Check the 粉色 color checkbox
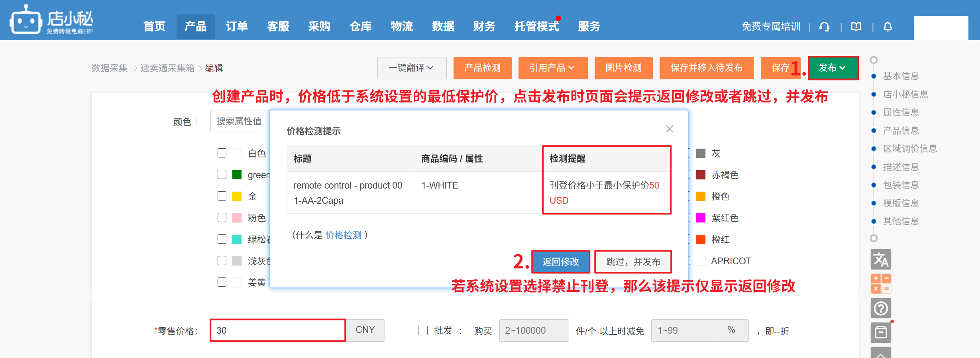The width and height of the screenshot is (980, 358). click(222, 218)
